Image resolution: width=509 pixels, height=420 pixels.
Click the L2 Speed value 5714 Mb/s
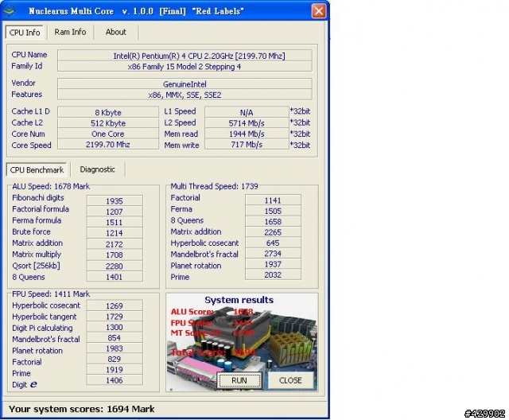(x=247, y=123)
